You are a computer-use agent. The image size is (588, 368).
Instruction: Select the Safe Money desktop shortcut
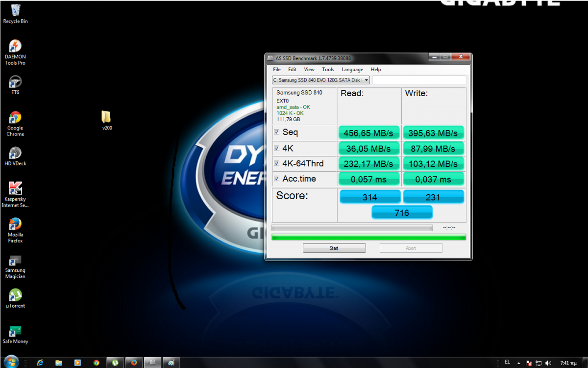tap(15, 335)
